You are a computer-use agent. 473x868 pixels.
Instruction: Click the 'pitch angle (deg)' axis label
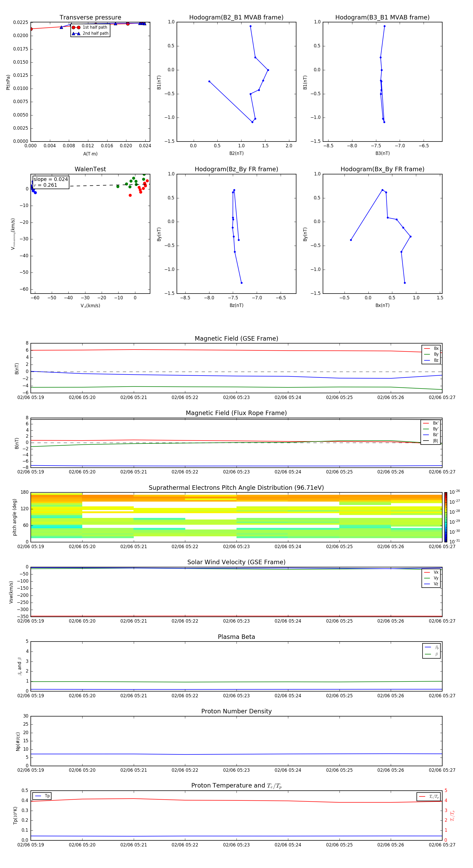pyautogui.click(x=14, y=517)
